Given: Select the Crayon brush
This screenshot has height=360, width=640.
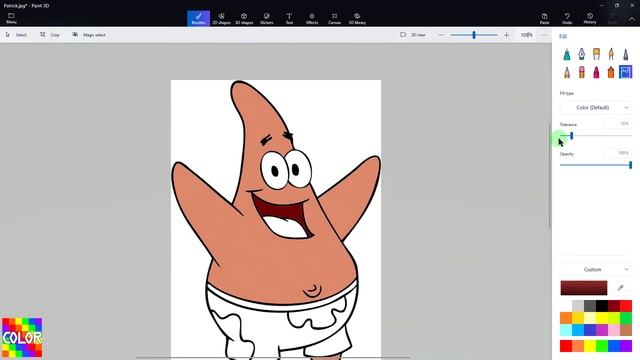Looking at the screenshot, I should (x=596, y=72).
